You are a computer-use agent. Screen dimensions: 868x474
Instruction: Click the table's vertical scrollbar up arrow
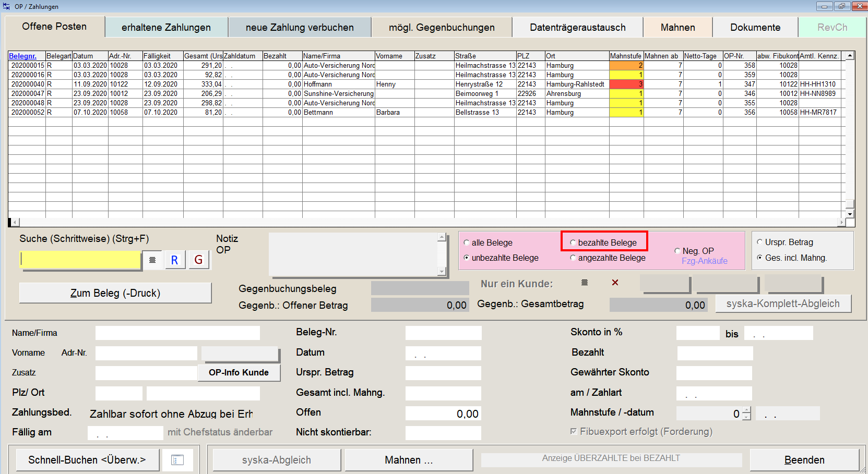[850, 55]
